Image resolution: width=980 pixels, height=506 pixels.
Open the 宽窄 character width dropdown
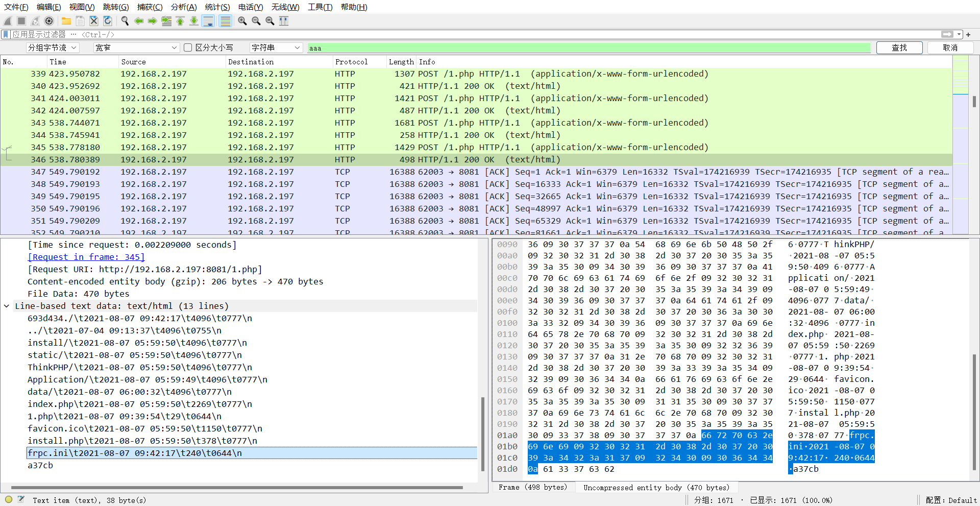tap(136, 47)
